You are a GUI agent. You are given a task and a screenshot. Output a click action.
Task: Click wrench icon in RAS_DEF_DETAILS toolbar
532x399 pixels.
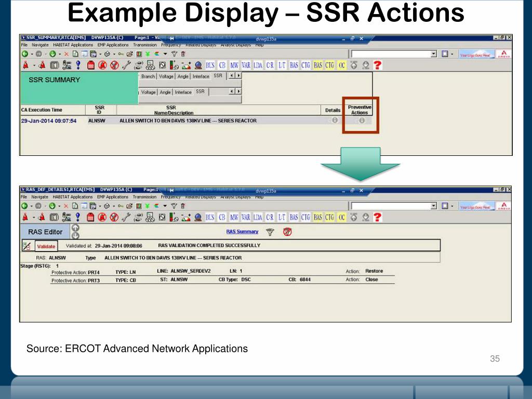(x=126, y=217)
